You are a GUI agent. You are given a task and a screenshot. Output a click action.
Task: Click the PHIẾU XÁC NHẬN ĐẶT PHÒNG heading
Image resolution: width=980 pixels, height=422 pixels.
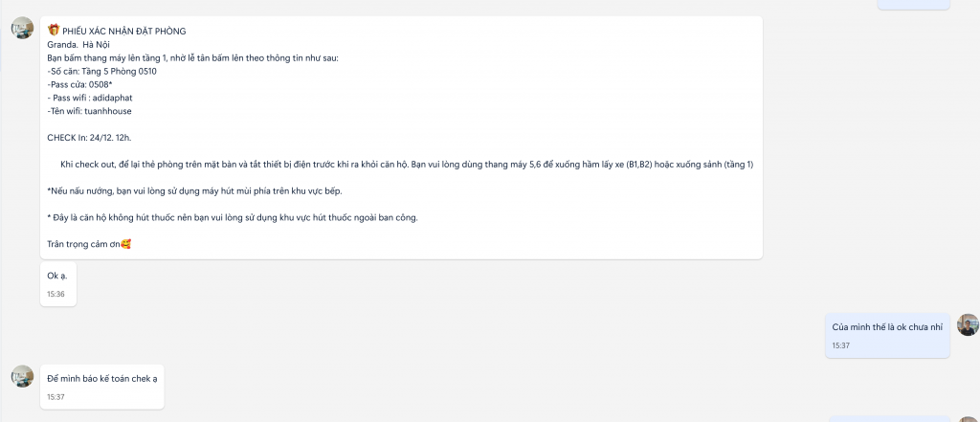pyautogui.click(x=123, y=32)
